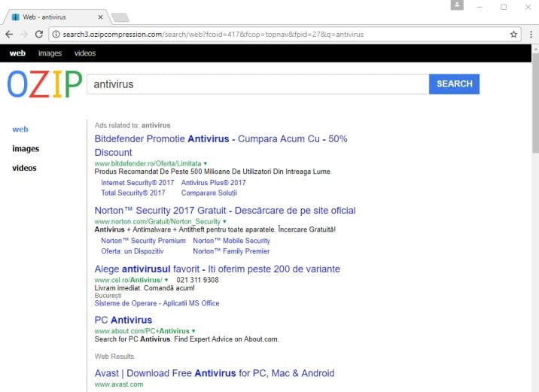
Task: Open the Chrome user profile icon
Action: pos(457,5)
